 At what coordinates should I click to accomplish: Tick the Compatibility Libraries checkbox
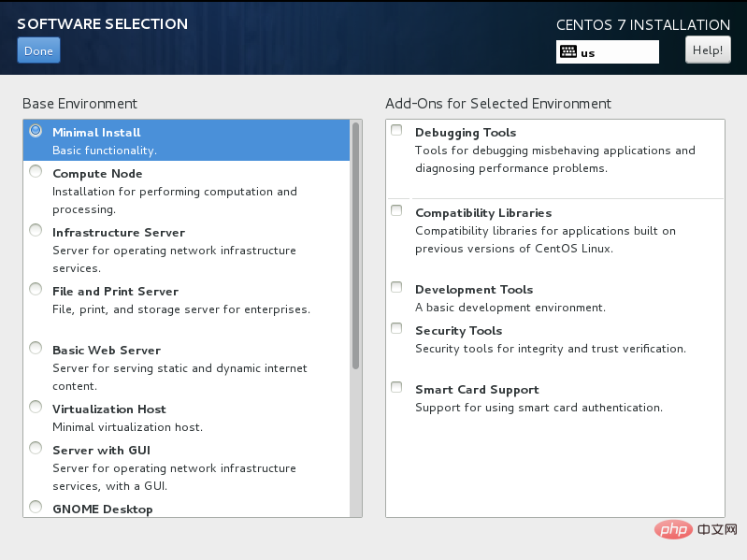396,210
